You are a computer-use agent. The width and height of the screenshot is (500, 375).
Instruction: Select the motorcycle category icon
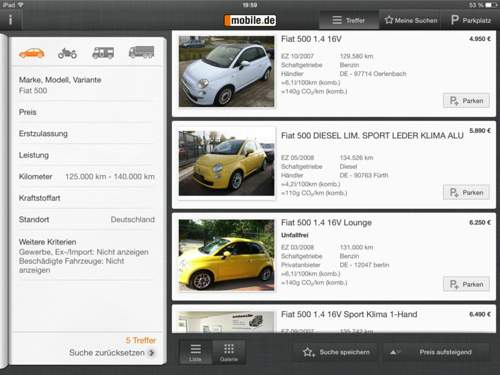[67, 53]
